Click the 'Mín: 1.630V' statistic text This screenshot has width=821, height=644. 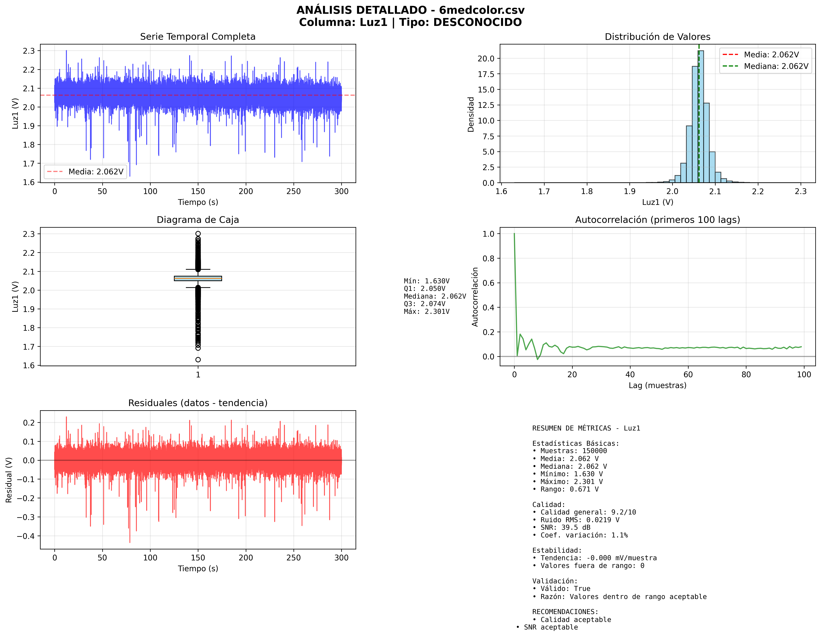click(426, 281)
